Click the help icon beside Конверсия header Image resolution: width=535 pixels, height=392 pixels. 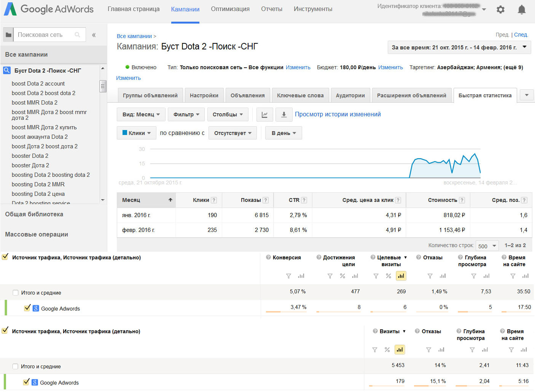268,257
